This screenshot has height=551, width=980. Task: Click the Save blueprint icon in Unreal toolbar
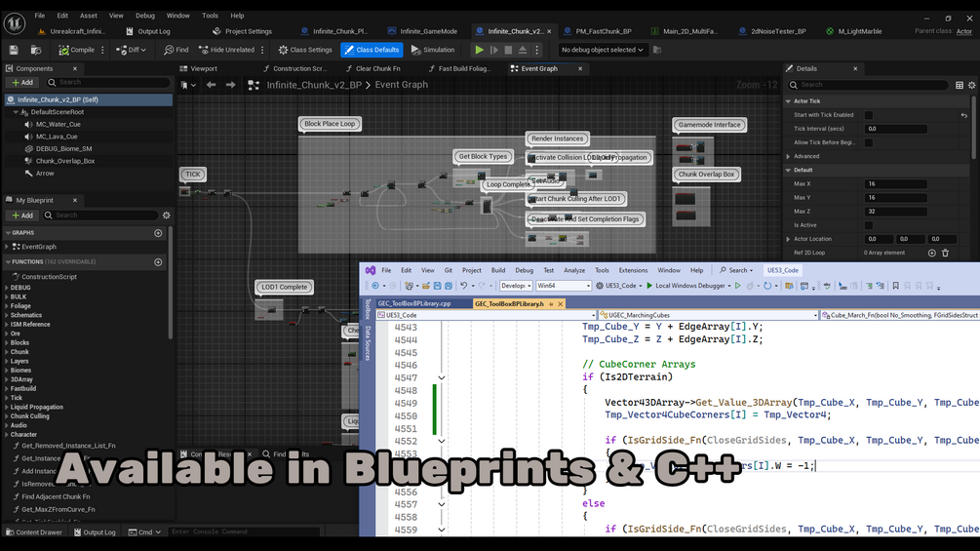point(14,50)
